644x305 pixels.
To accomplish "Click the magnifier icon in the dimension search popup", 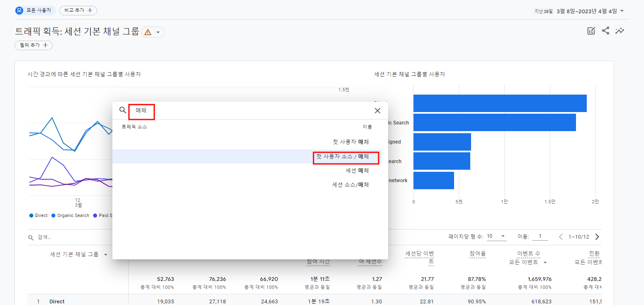I will pos(123,110).
